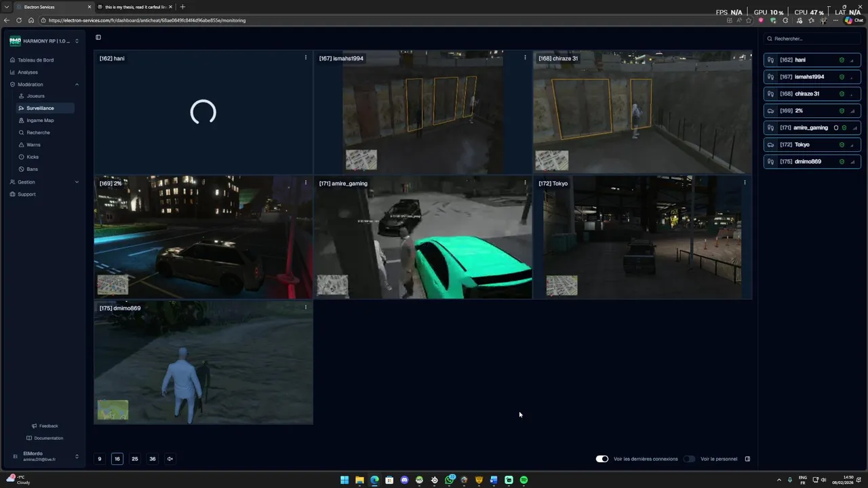This screenshot has height=488, width=868.
Task: Open the Support page
Action: pyautogui.click(x=26, y=195)
